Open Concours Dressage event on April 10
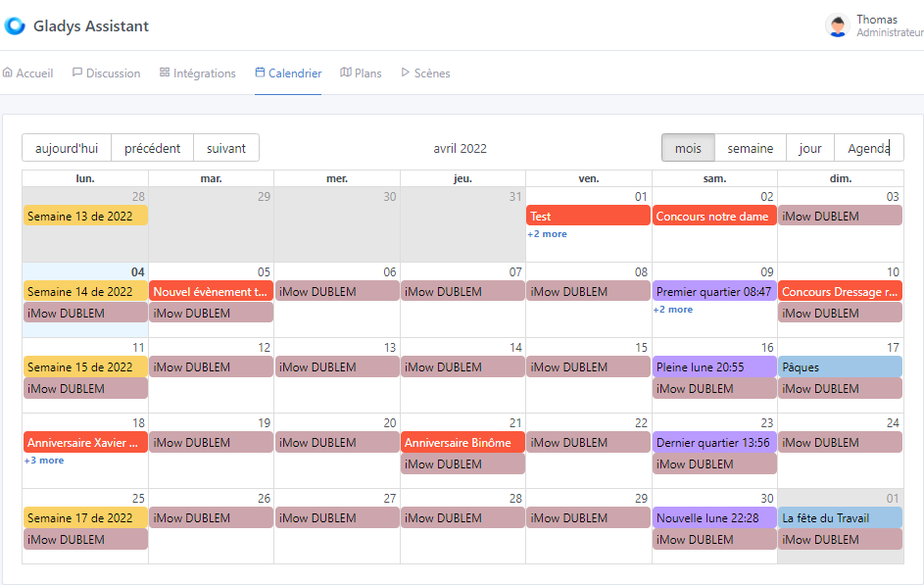This screenshot has width=924, height=585. click(841, 291)
